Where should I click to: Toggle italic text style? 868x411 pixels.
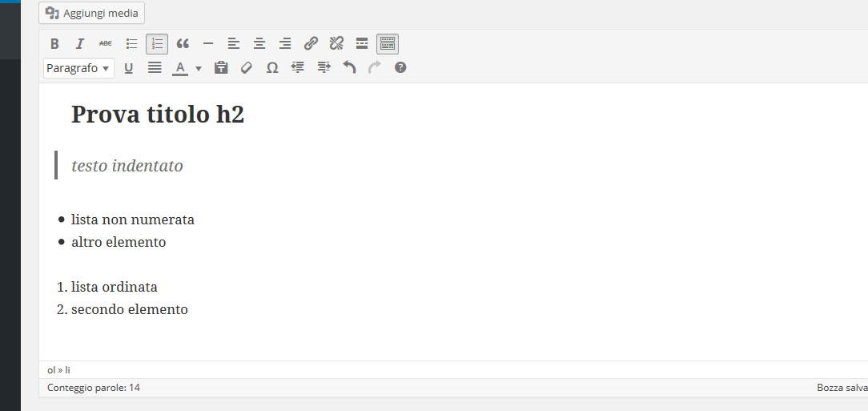tap(80, 44)
